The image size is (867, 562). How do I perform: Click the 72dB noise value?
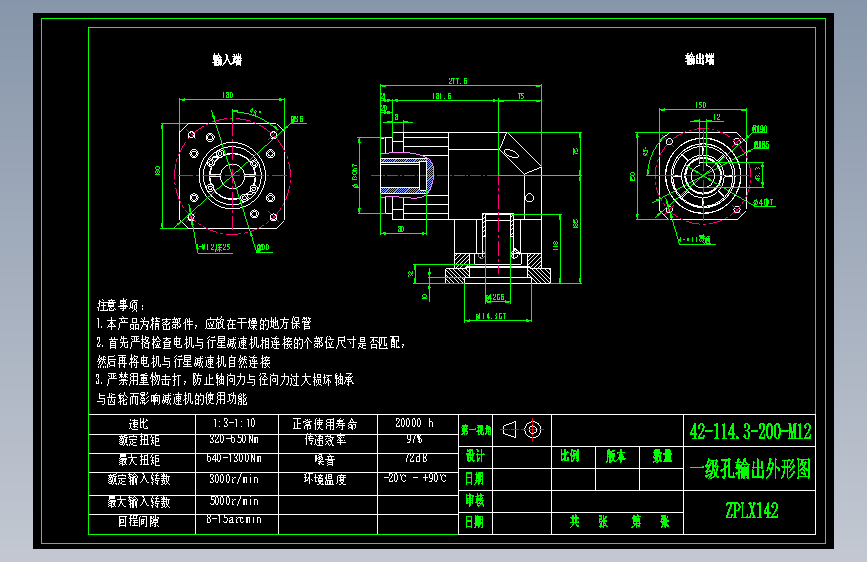(x=416, y=459)
